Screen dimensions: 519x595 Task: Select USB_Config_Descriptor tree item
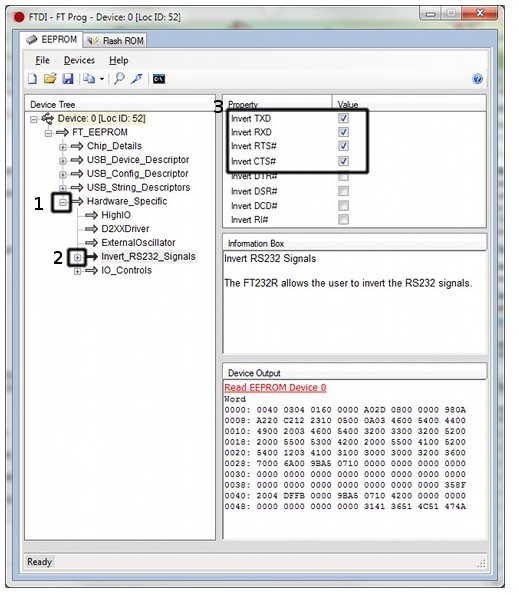click(138, 173)
